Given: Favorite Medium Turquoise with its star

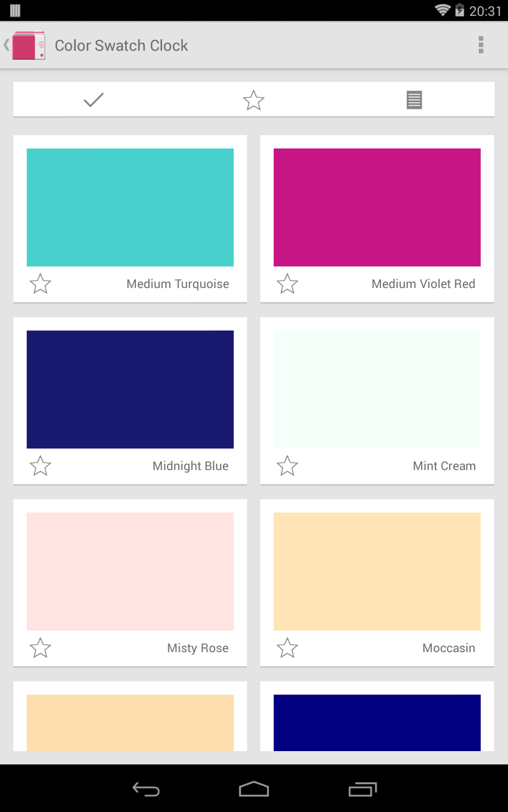Looking at the screenshot, I should coord(41,284).
